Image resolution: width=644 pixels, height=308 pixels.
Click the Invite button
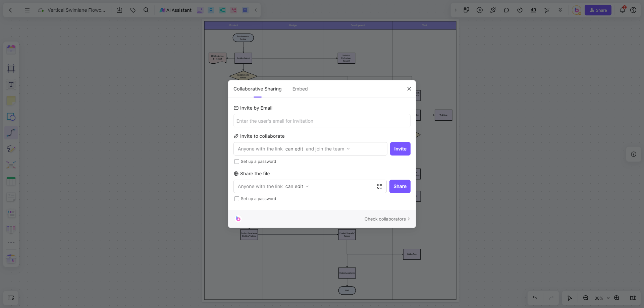pyautogui.click(x=400, y=149)
